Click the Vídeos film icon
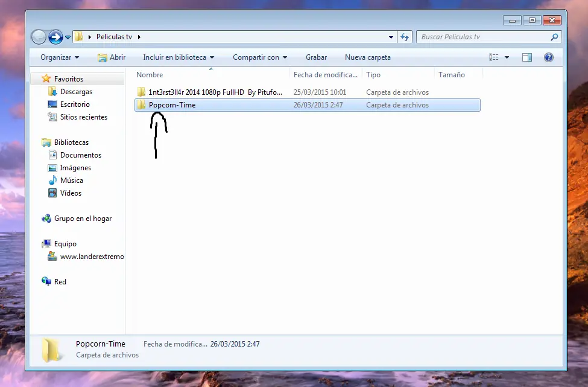This screenshot has height=387, width=588. (52, 193)
